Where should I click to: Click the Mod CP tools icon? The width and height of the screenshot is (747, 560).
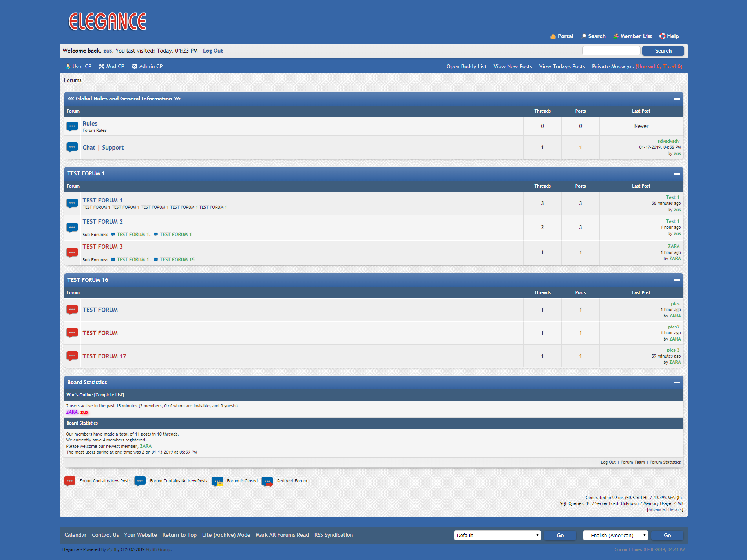101,66
